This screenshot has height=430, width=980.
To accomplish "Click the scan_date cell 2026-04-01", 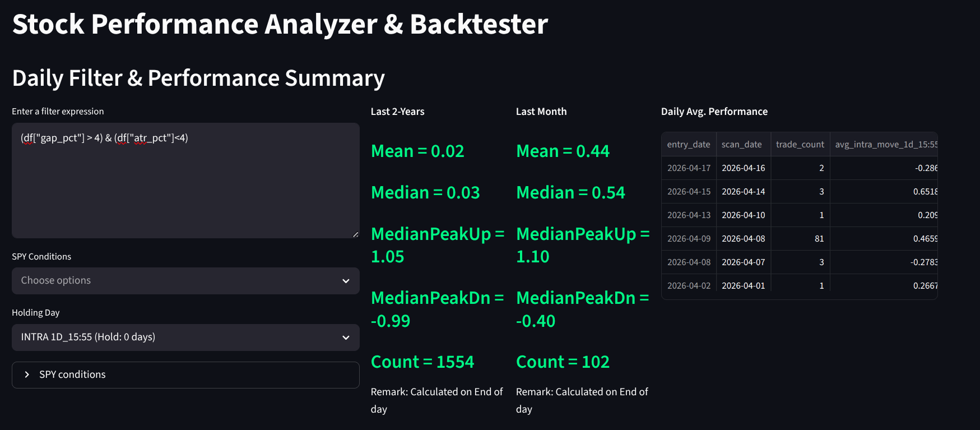I will coord(743,286).
